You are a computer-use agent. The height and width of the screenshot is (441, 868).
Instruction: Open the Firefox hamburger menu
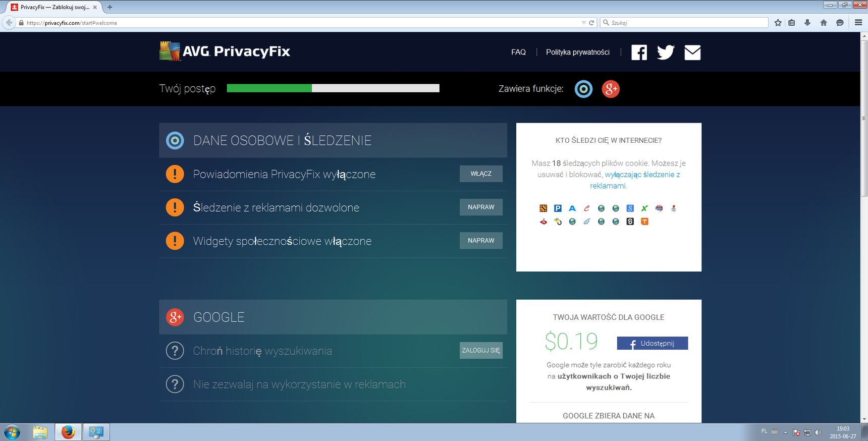(858, 23)
